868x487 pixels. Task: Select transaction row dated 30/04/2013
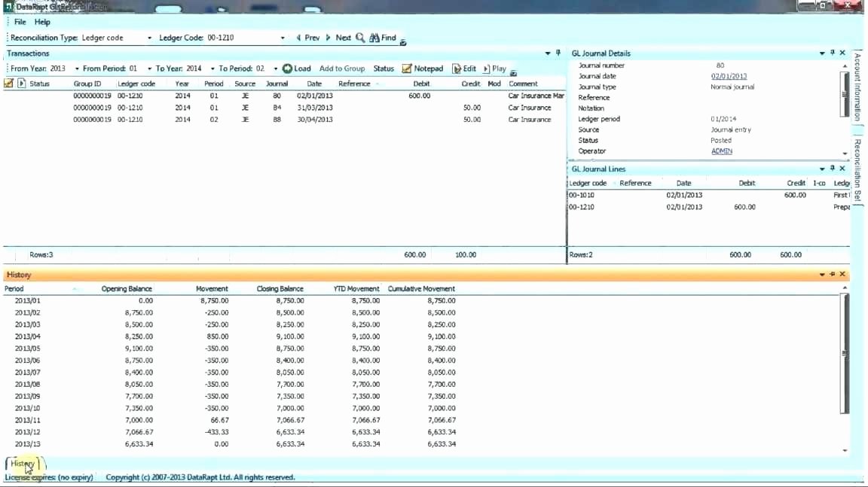point(285,120)
